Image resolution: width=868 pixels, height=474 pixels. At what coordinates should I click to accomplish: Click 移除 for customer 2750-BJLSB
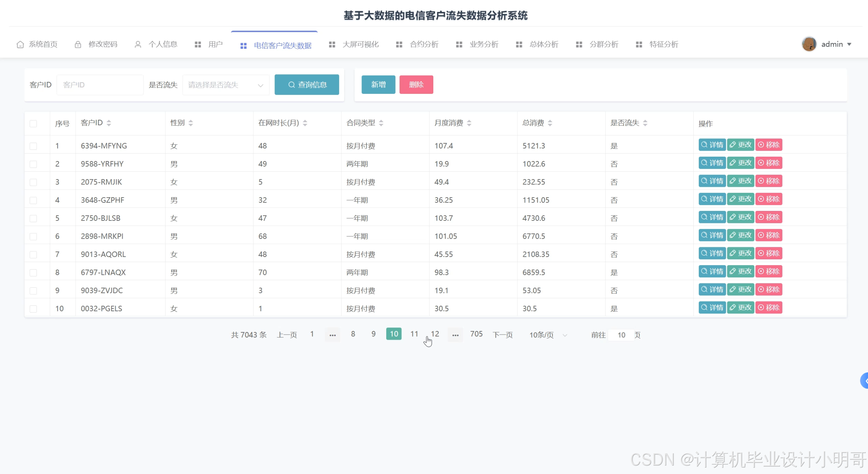[769, 217]
